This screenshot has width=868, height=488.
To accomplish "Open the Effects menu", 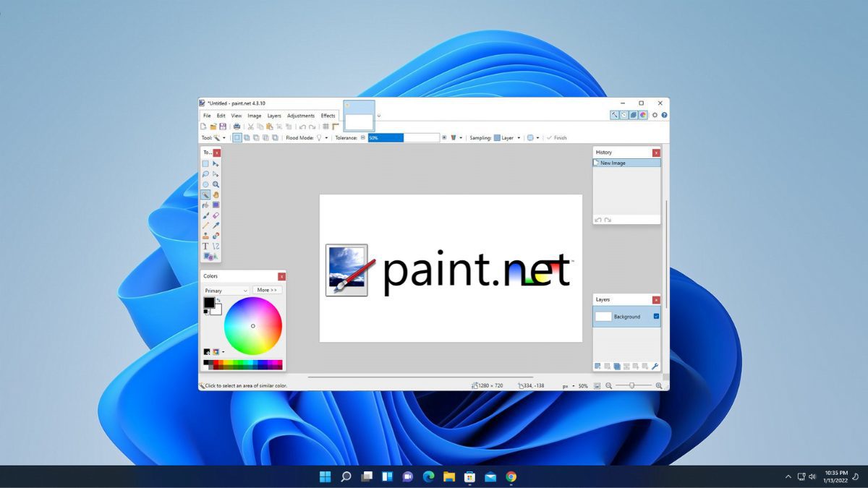I will 328,116.
